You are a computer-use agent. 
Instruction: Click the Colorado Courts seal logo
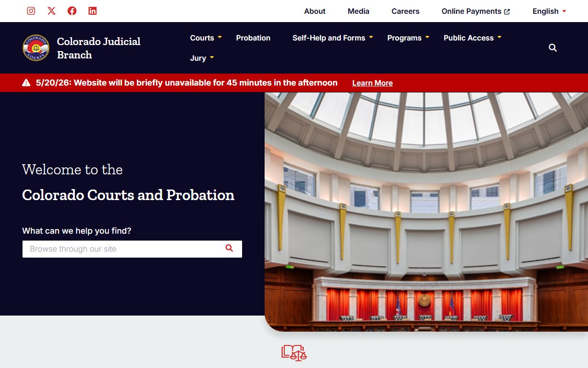[36, 48]
